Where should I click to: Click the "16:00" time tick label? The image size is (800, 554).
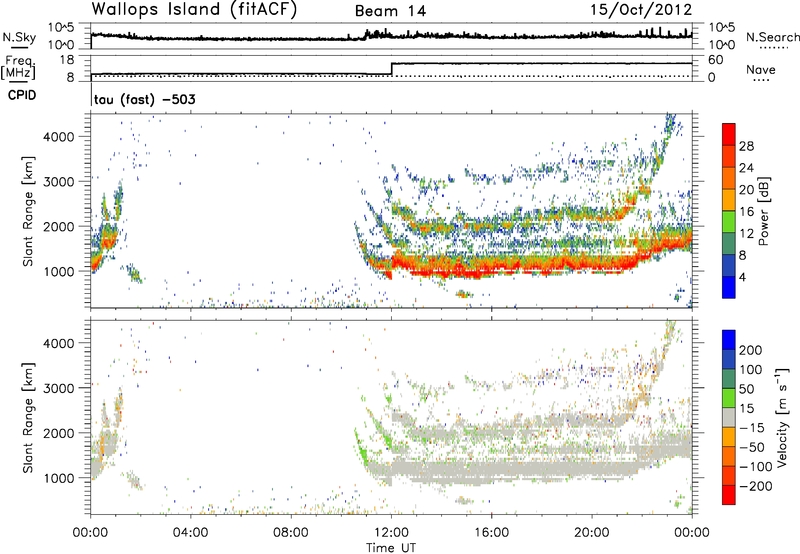pos(491,533)
